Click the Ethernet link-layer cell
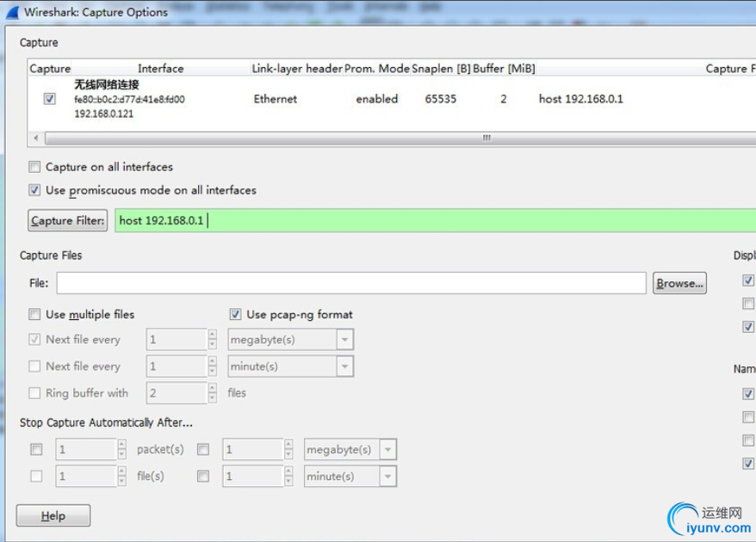This screenshot has width=756, height=542. pos(276,99)
